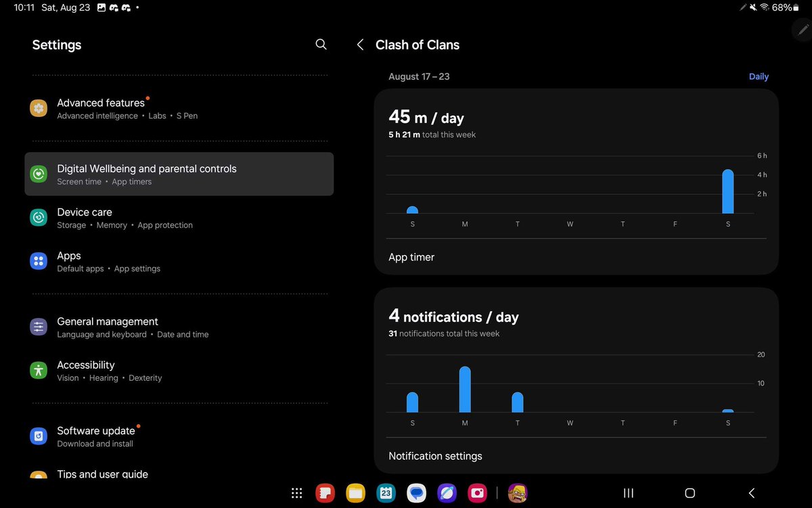Switch usage view via Daily
The width and height of the screenshot is (812, 508).
[x=759, y=76]
